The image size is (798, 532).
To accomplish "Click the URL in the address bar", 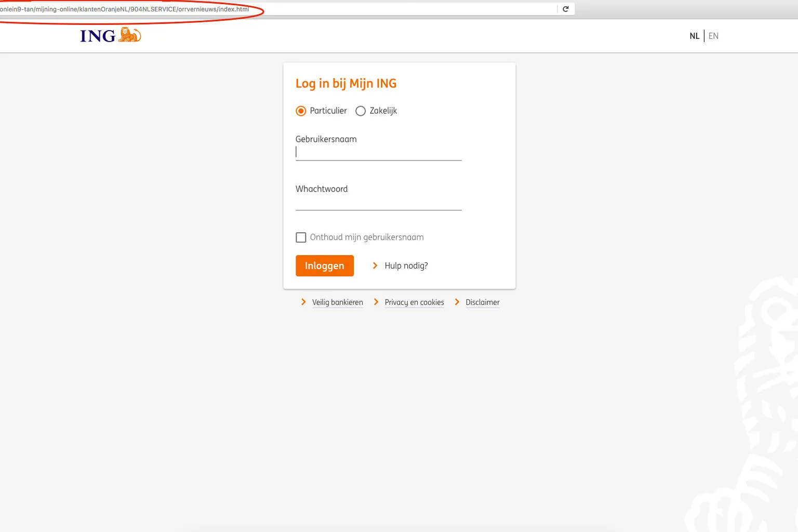I will coord(125,9).
